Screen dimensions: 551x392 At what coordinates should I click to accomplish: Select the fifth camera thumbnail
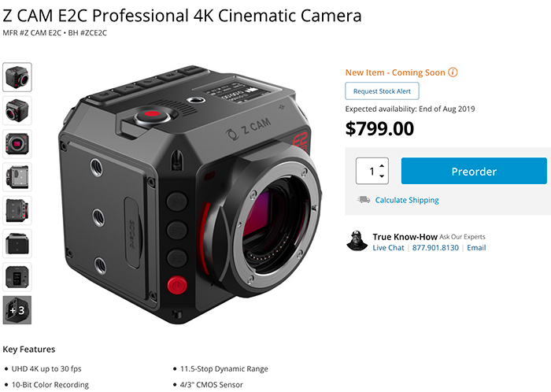tap(17, 210)
